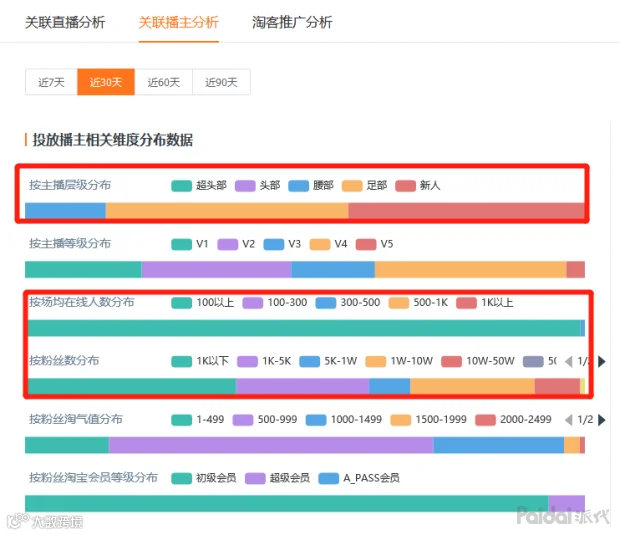Select the 近7天 time range
Viewport: 620px width, 535px height.
tap(51, 82)
